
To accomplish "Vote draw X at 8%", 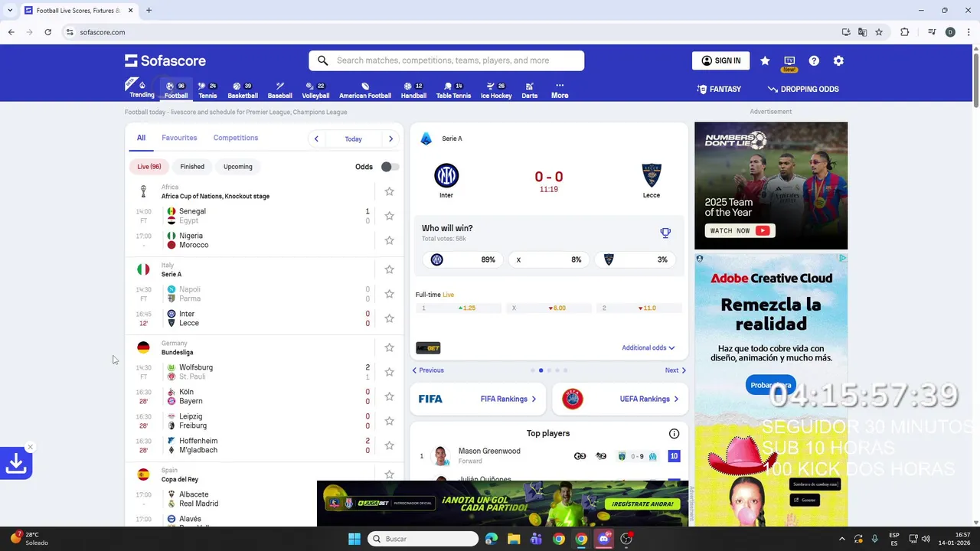I will coord(548,259).
